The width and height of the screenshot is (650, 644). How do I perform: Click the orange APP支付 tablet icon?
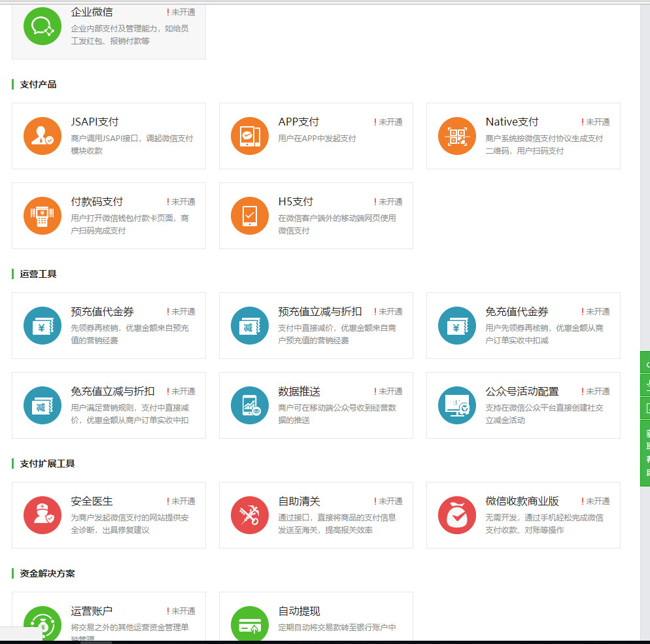coord(250,136)
